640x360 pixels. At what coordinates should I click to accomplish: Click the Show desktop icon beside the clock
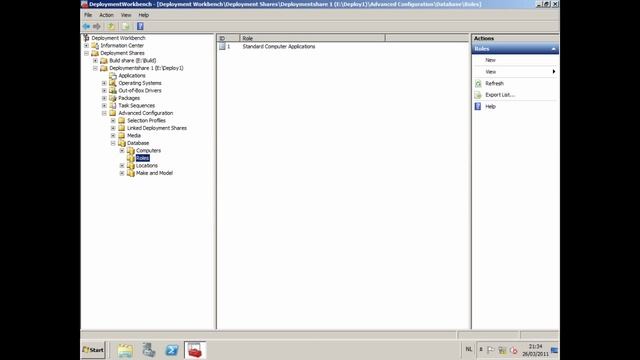coord(554,350)
